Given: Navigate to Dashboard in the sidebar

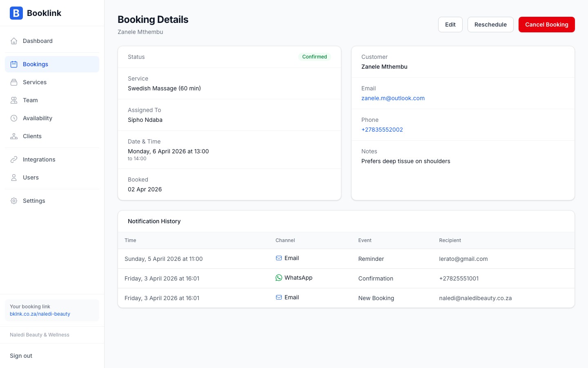Looking at the screenshot, I should 38,41.
